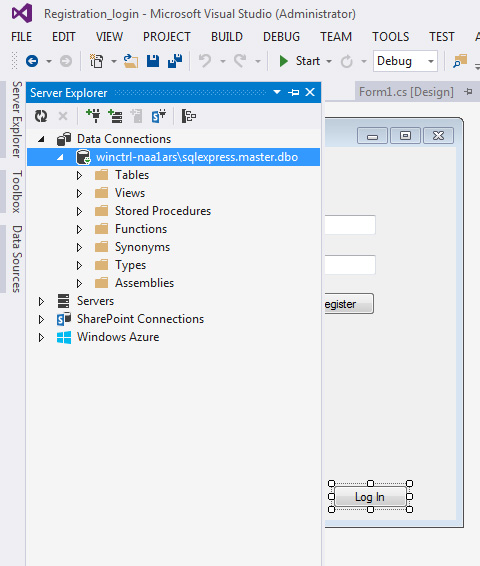Pin the Form1.cs [Design] tab

(x=468, y=92)
